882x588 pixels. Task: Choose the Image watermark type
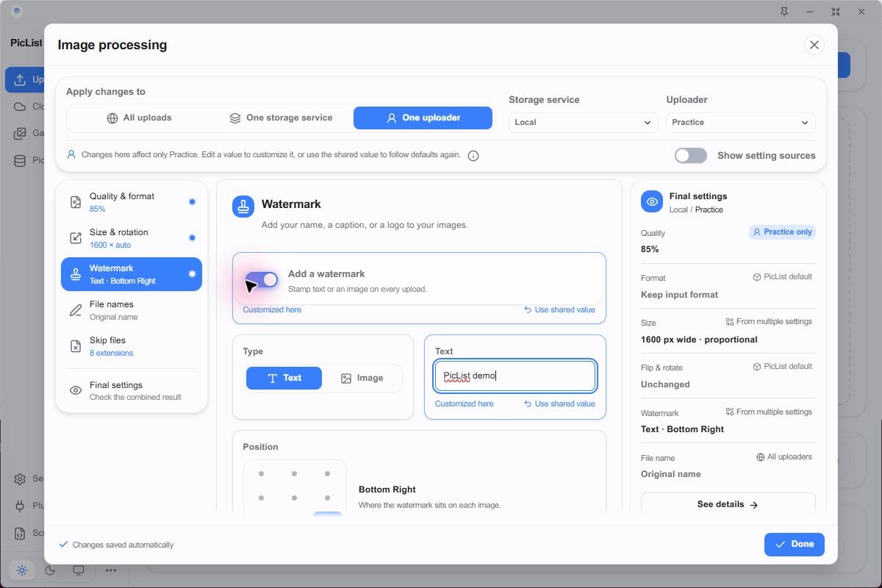[x=362, y=378]
